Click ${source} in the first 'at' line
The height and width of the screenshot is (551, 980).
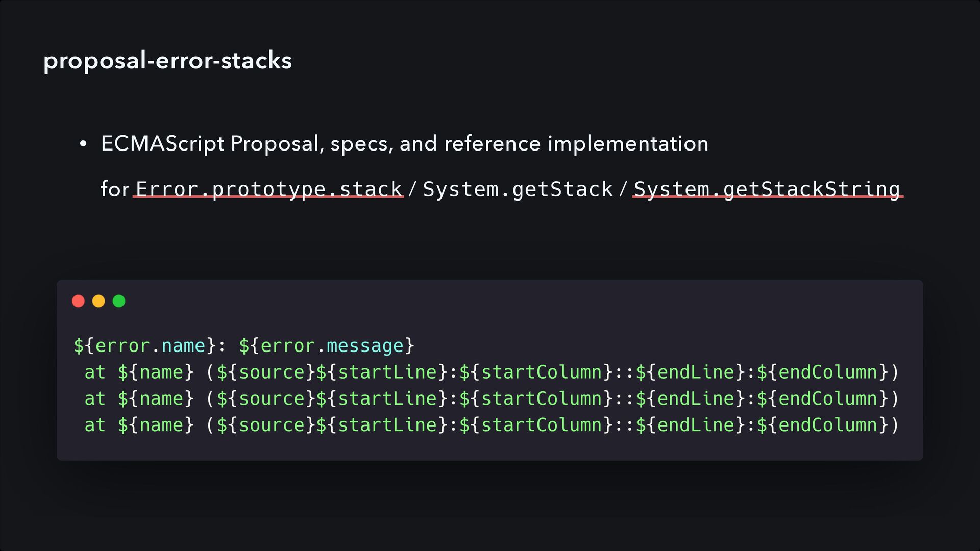[266, 372]
